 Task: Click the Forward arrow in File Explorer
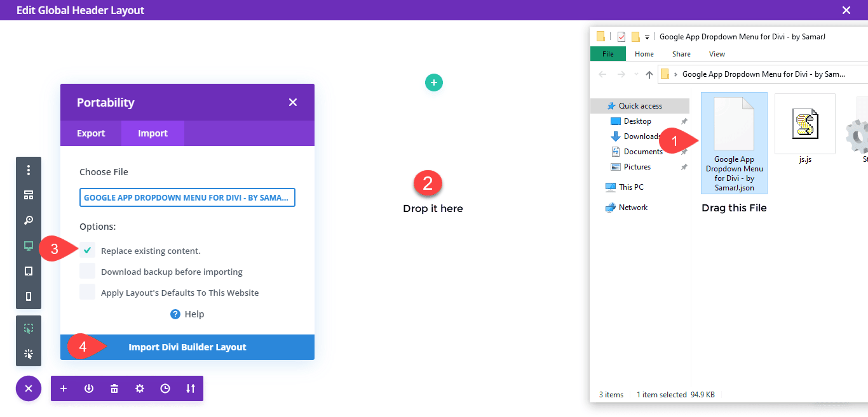click(622, 74)
